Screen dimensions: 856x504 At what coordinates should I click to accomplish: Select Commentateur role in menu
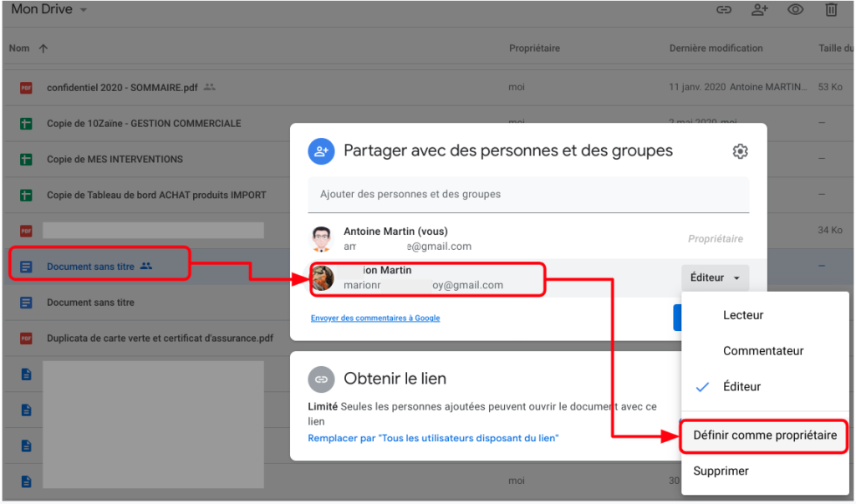pos(764,350)
